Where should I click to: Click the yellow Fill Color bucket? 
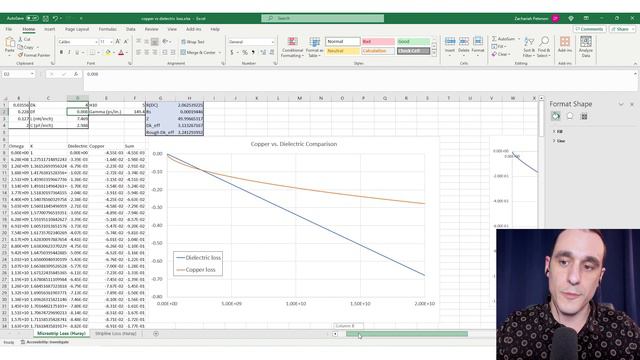108,52
